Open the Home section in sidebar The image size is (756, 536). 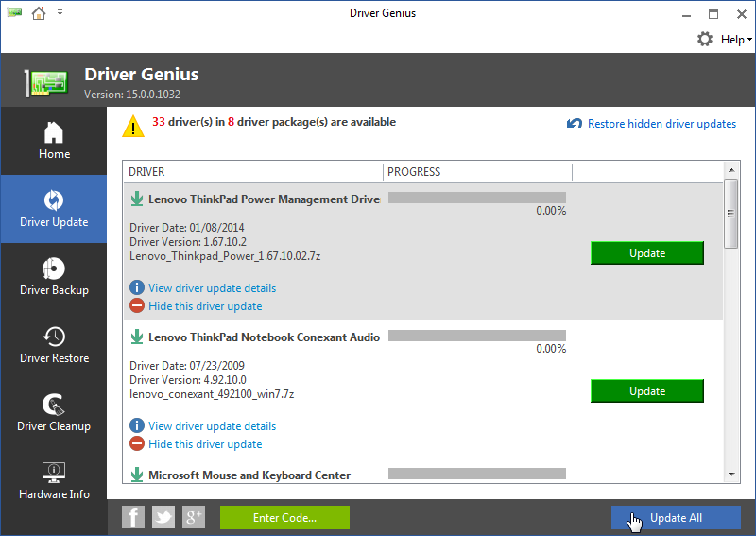[x=54, y=141]
